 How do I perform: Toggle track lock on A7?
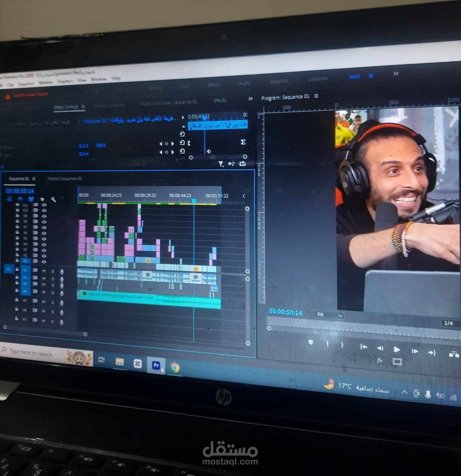pyautogui.click(x=17, y=319)
